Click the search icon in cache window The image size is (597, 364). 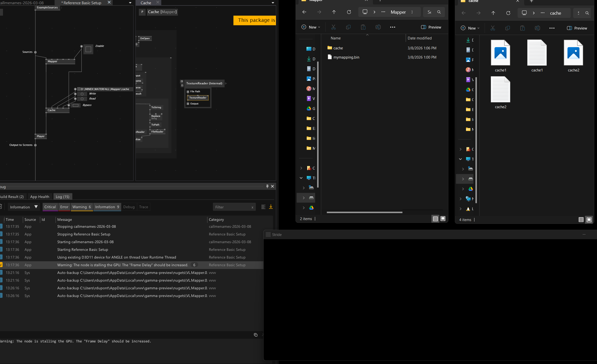(587, 13)
